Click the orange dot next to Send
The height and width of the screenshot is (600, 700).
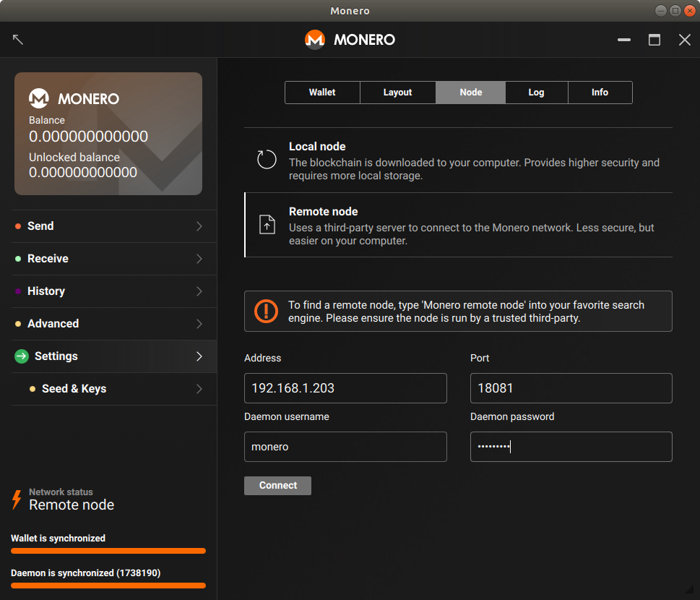click(x=18, y=226)
